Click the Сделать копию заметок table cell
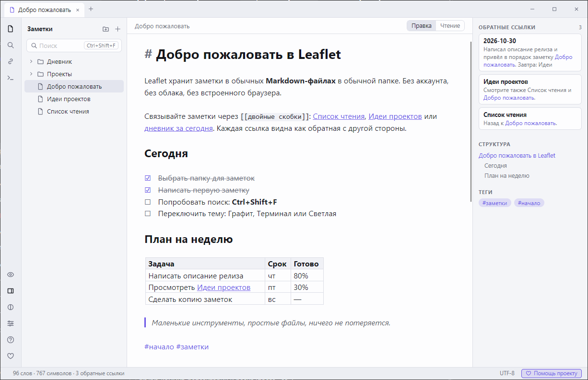The height and width of the screenshot is (380, 588). (x=205, y=299)
